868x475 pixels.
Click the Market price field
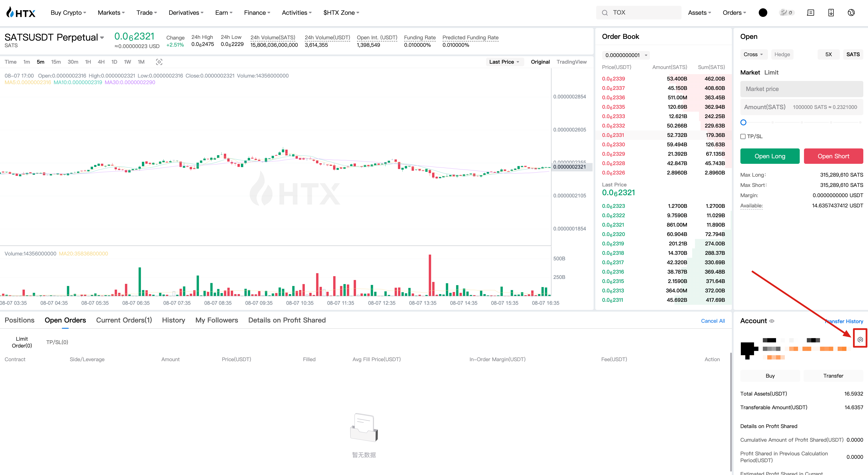[x=802, y=89]
